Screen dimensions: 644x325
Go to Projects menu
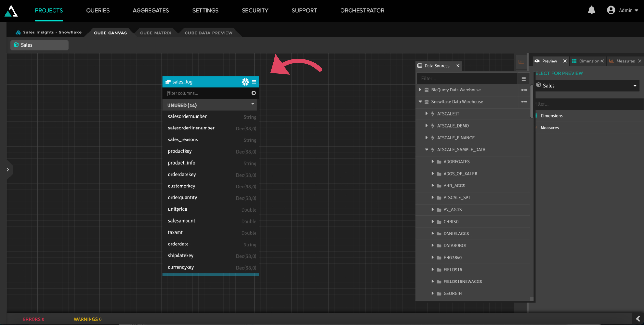49,10
